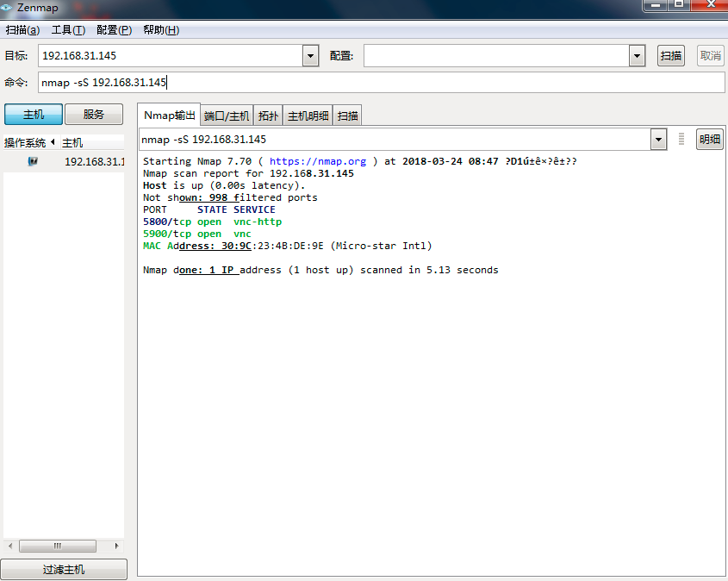Click in the 目标 target input field

coord(171,56)
